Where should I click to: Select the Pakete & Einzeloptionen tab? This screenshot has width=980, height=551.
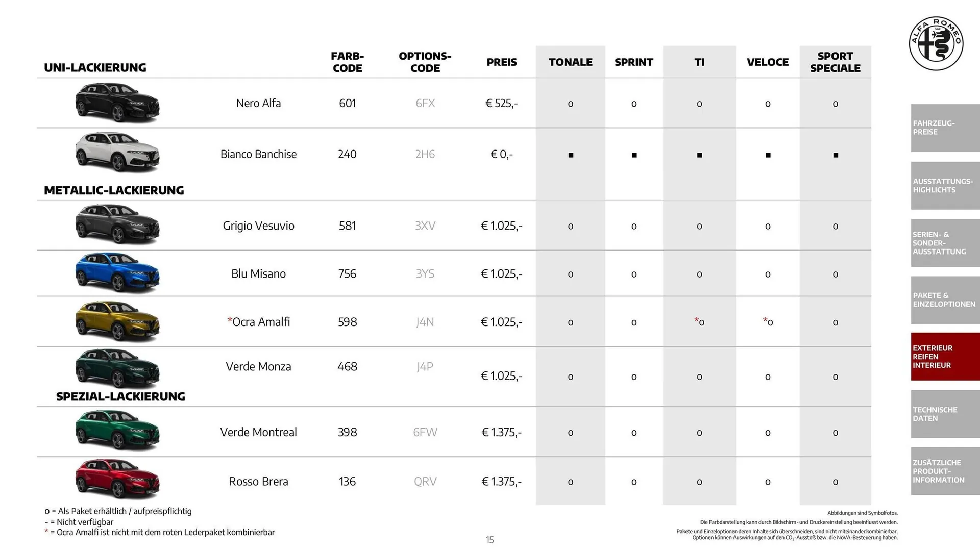point(944,300)
